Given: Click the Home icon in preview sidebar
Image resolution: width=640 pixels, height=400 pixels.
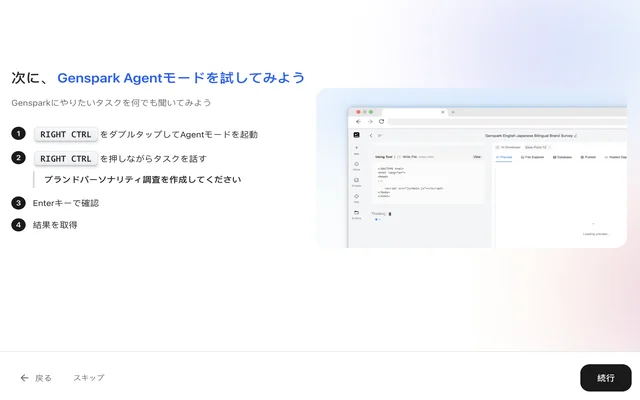Looking at the screenshot, I should pos(356,166).
